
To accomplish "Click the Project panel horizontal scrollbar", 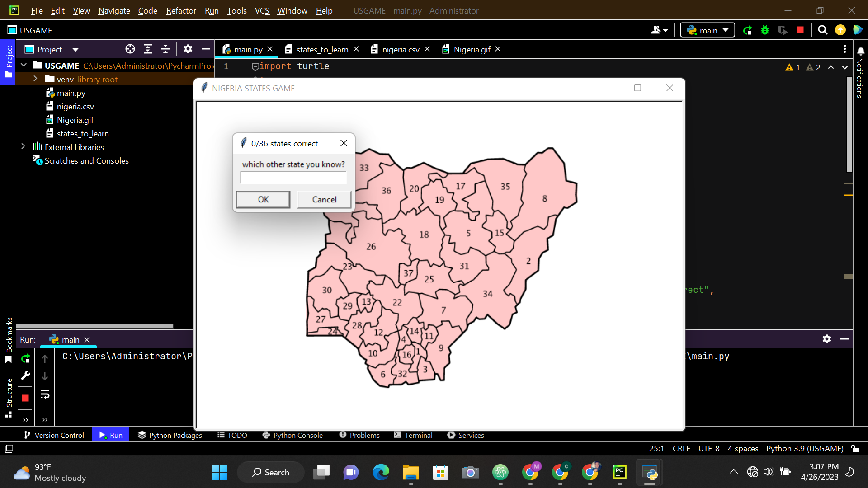I will click(95, 326).
